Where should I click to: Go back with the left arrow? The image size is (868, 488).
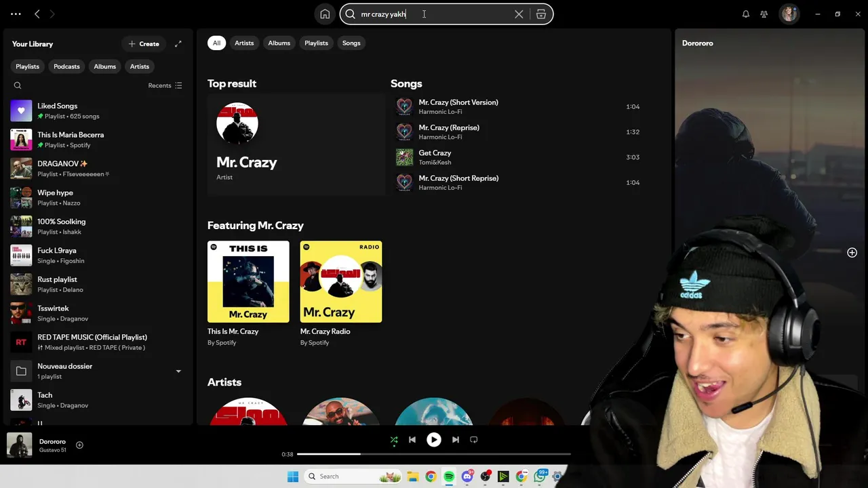click(37, 14)
